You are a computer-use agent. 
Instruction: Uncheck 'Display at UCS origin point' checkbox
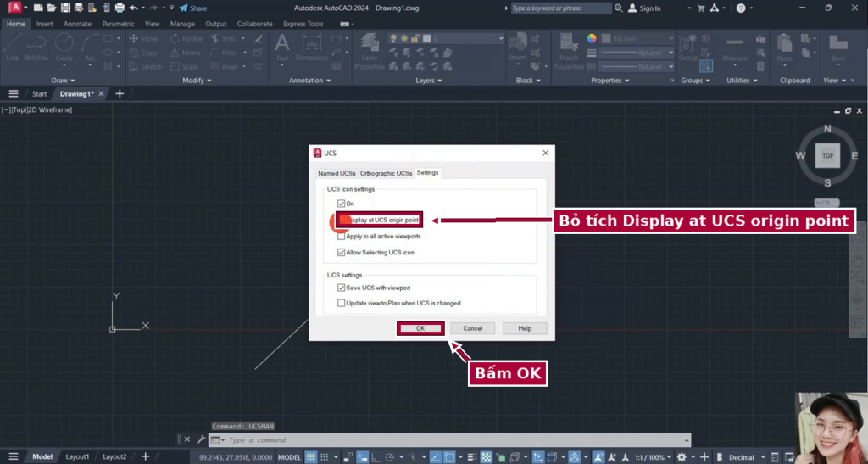344,220
